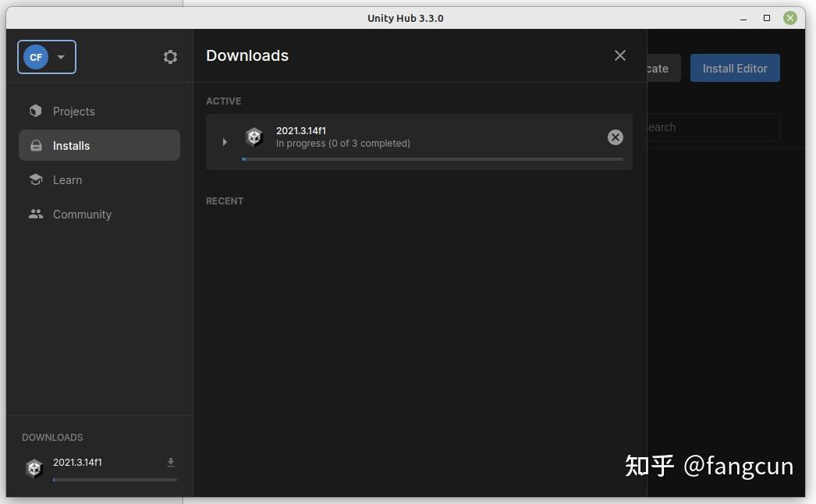Close the Downloads panel
The image size is (816, 504).
pos(619,55)
